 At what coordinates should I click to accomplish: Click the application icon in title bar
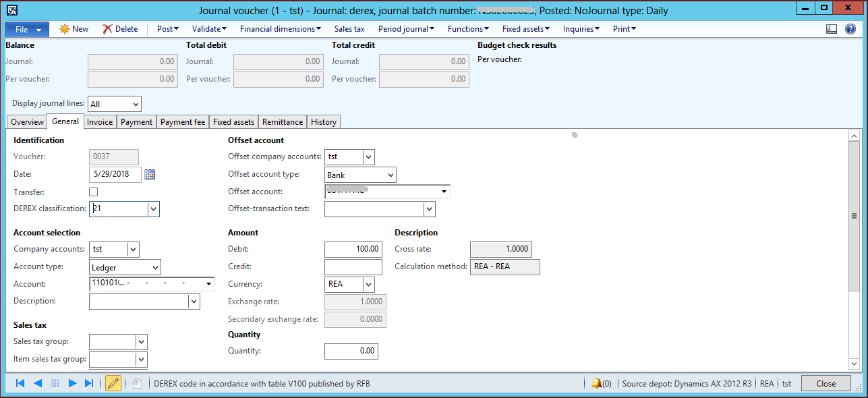tap(11, 10)
